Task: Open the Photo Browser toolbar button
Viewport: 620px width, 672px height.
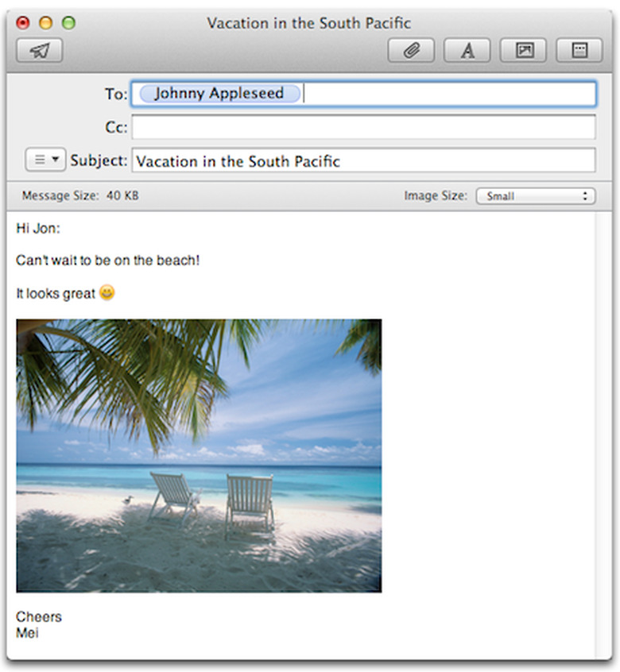Action: 524,50
